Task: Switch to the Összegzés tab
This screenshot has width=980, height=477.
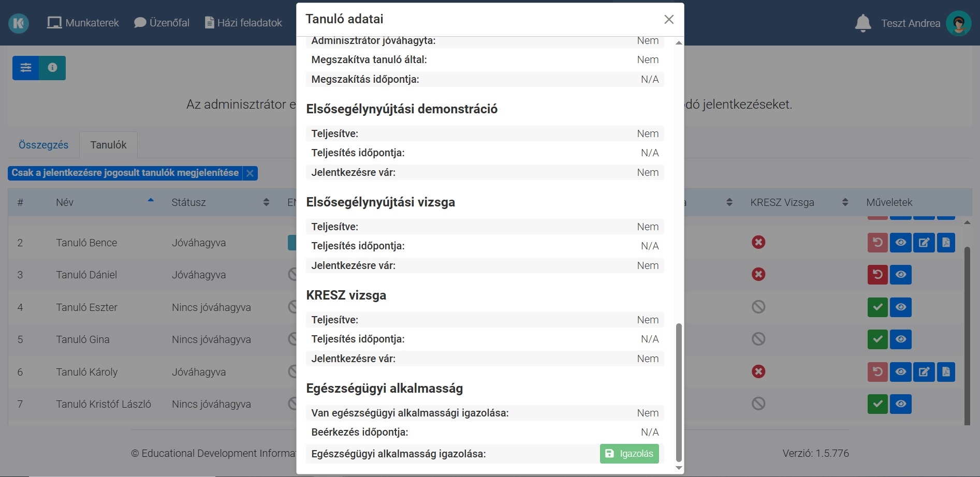Action: pyautogui.click(x=43, y=145)
